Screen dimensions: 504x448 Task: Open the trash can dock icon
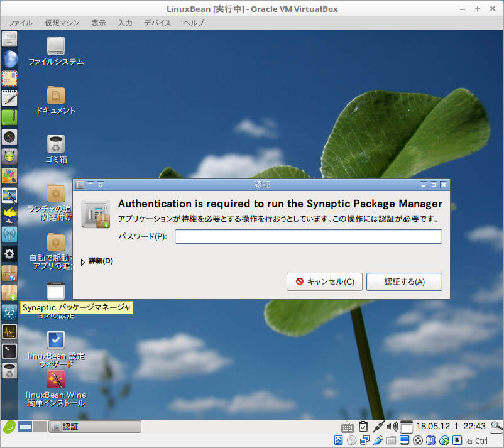(9, 371)
